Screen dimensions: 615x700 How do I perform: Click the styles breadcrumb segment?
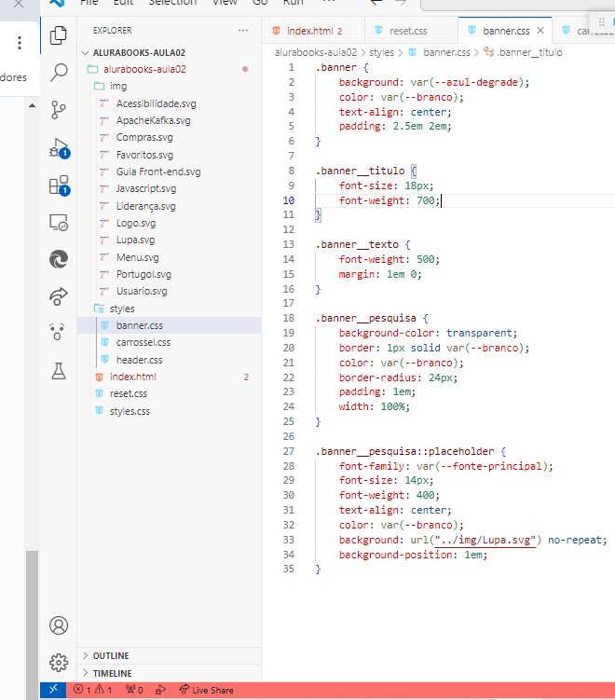click(382, 53)
